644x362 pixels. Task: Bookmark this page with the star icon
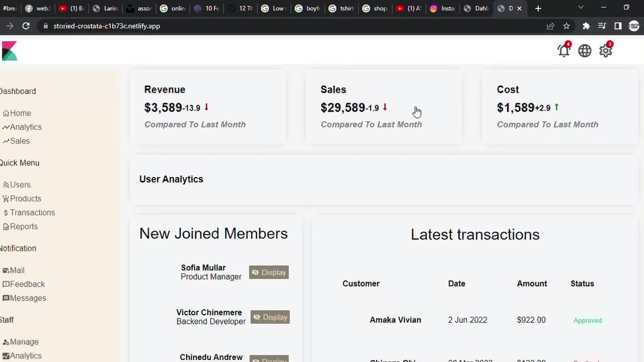click(566, 26)
